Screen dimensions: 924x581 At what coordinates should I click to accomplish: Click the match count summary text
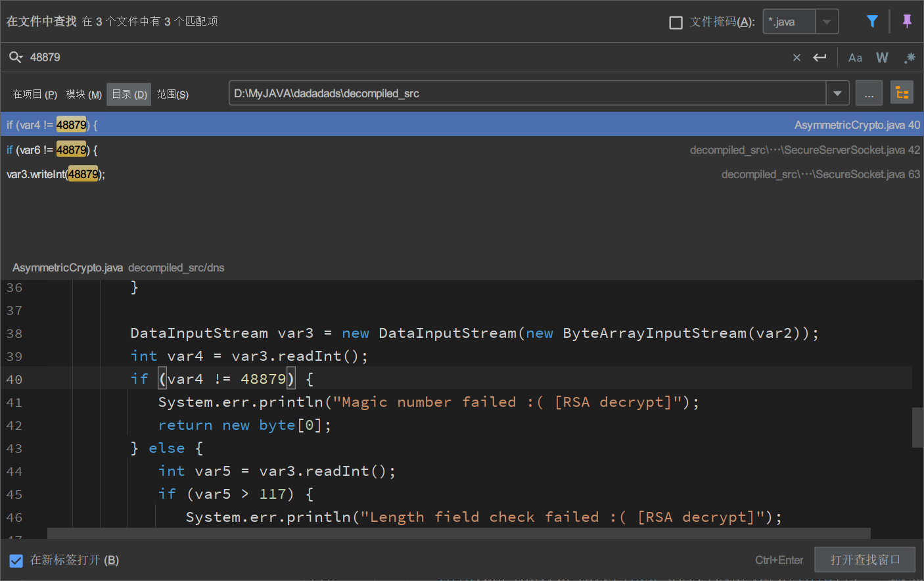[150, 22]
